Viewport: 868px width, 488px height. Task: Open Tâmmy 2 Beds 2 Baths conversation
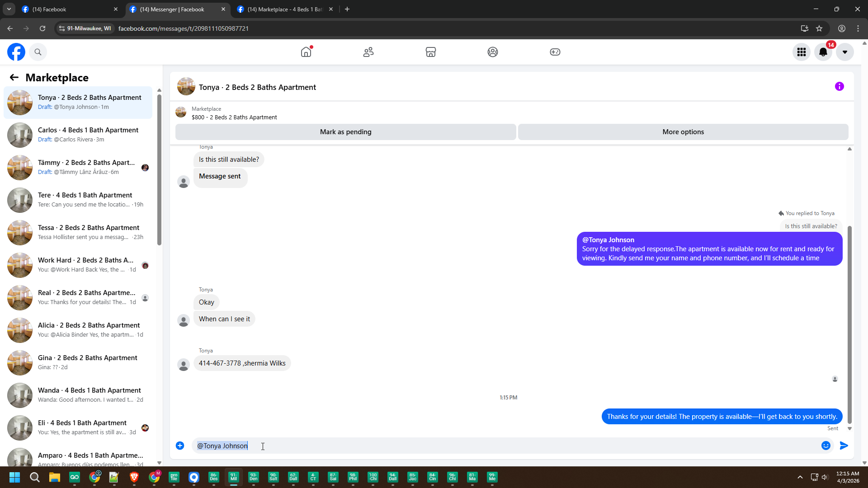tap(78, 168)
